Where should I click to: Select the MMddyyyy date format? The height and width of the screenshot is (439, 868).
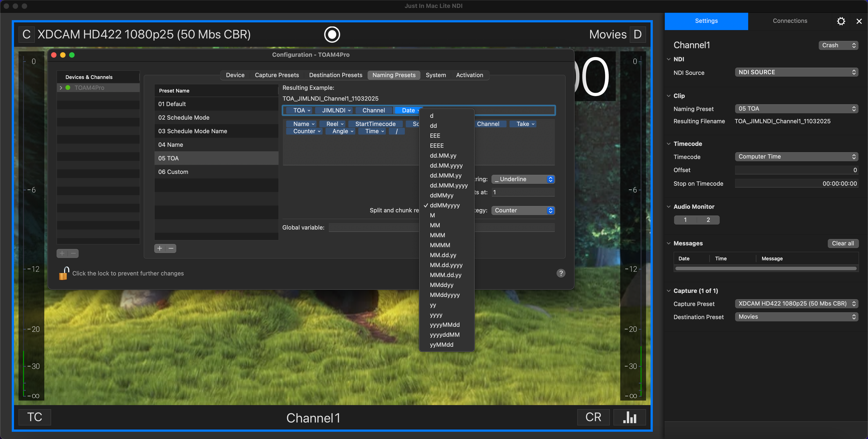tap(446, 295)
